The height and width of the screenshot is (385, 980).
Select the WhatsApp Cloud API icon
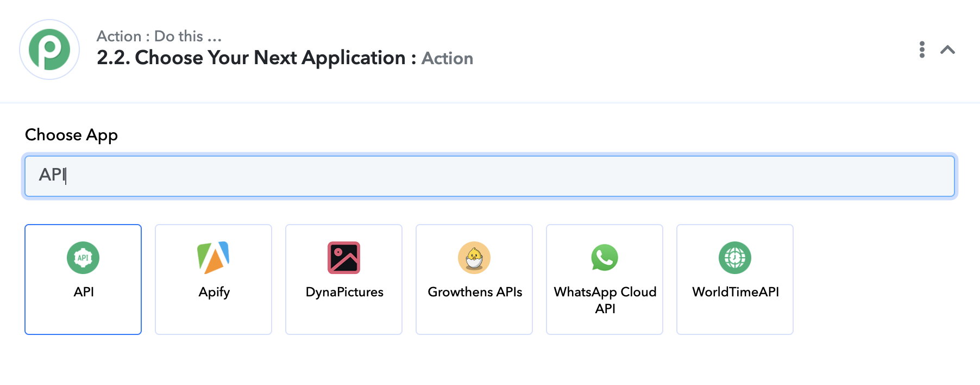point(605,258)
